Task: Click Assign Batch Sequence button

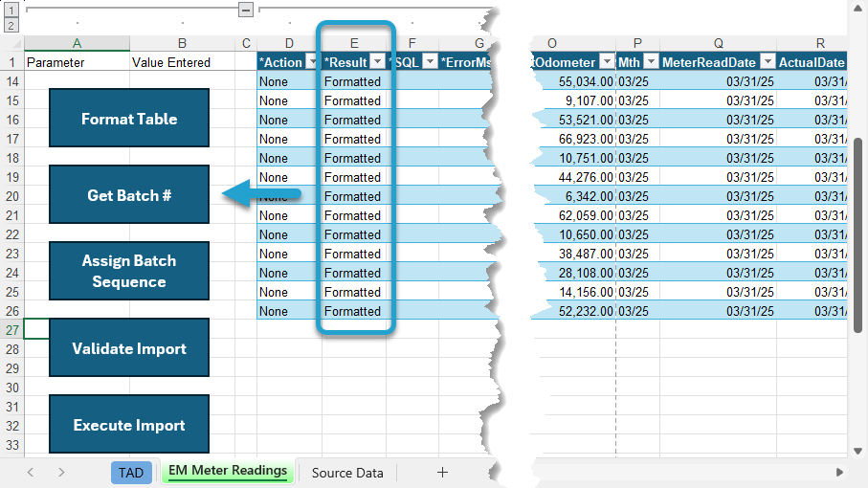Action: (x=129, y=271)
